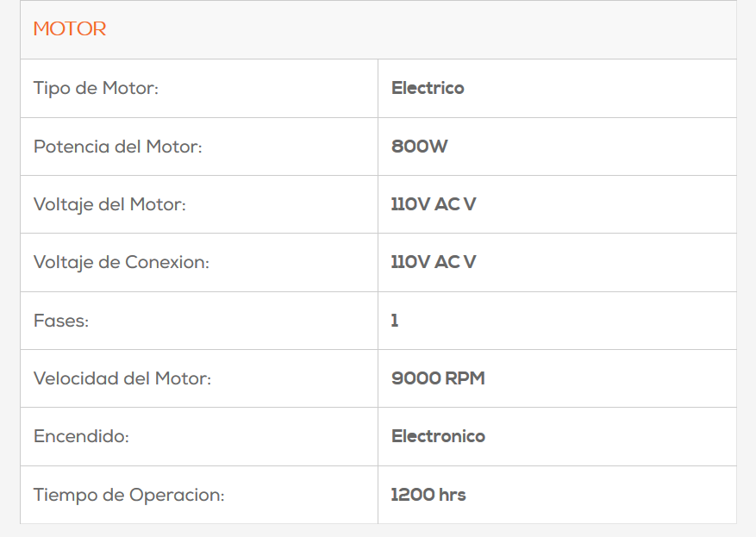Click the 110V AC V value for Voltaje del Motor
Screen dimensions: 756x537
[x=433, y=204]
